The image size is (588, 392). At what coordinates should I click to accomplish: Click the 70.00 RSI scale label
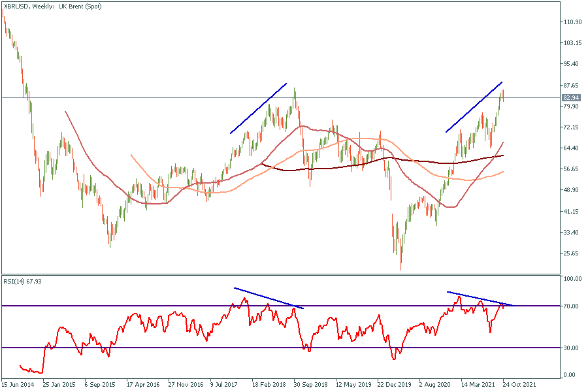click(572, 306)
